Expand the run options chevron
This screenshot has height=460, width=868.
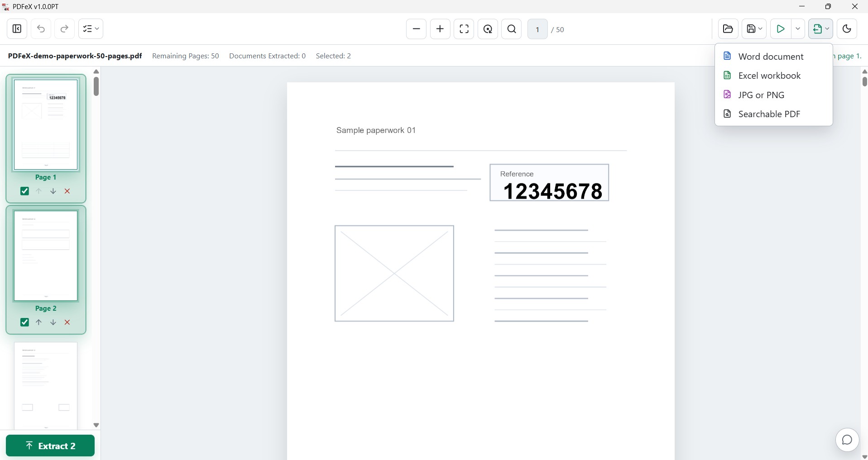(x=798, y=29)
